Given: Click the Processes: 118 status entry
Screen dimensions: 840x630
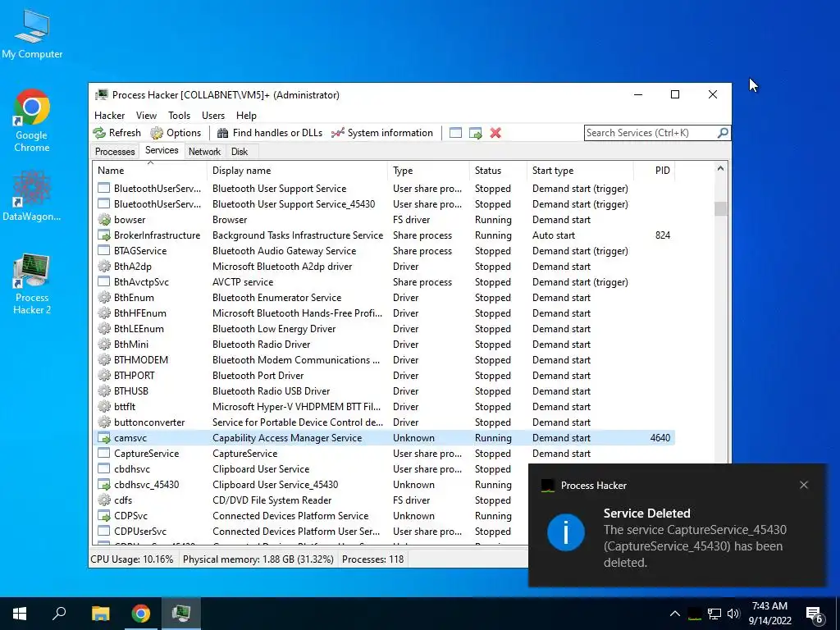Looking at the screenshot, I should click(x=373, y=559).
